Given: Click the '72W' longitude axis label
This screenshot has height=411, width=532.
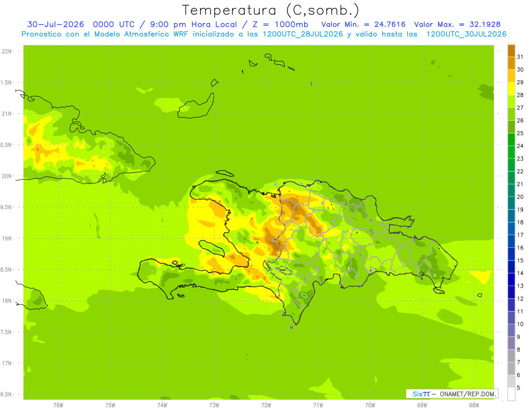Looking at the screenshot, I should (x=266, y=405).
